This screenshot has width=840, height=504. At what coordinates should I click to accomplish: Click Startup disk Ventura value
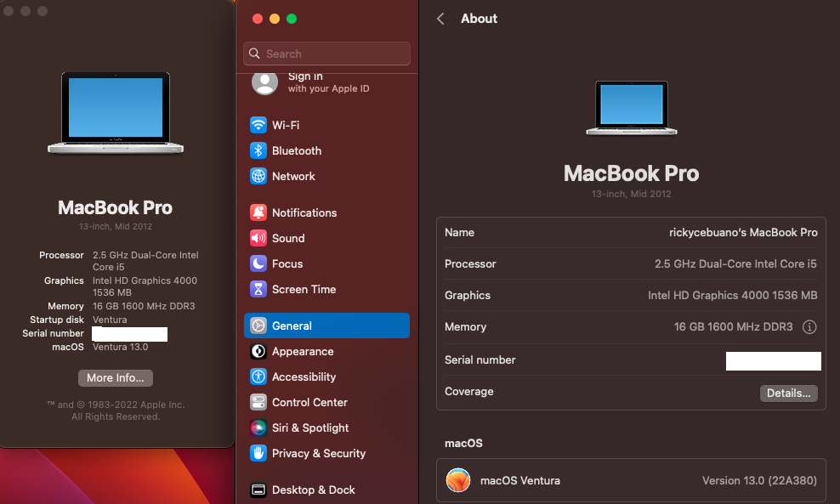pyautogui.click(x=110, y=320)
